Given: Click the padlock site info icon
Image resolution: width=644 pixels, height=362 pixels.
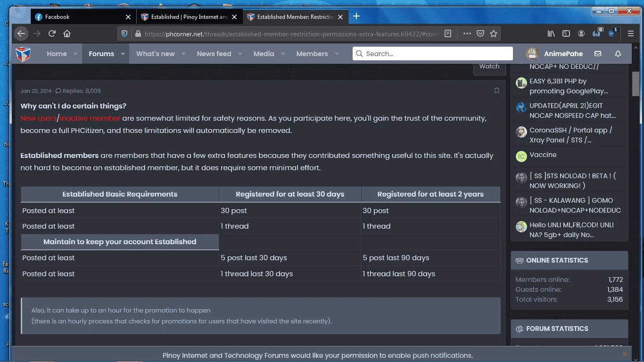Looking at the screenshot, I should [138, 34].
